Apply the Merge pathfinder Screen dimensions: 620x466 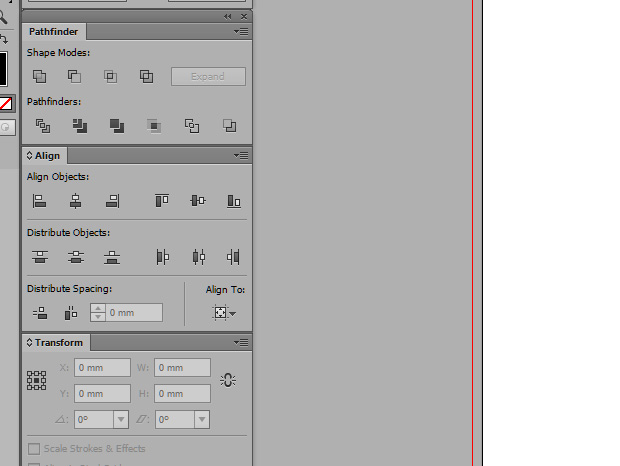(x=117, y=126)
